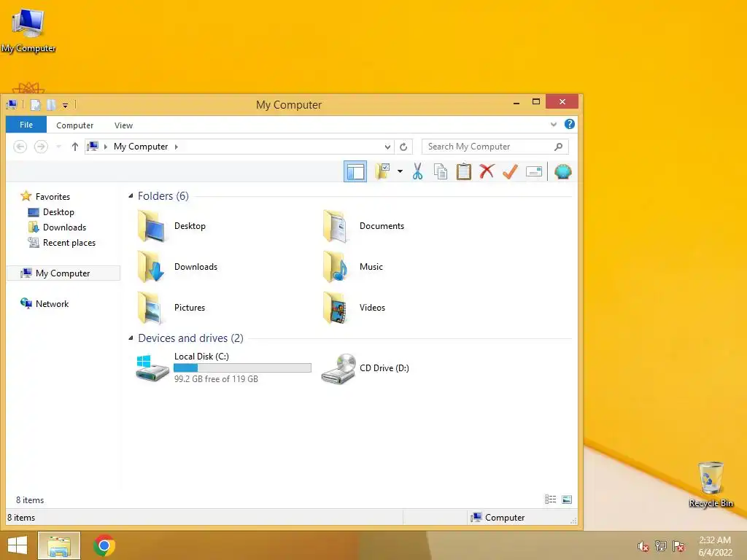
Task: Open the Help question mark icon
Action: coord(569,124)
